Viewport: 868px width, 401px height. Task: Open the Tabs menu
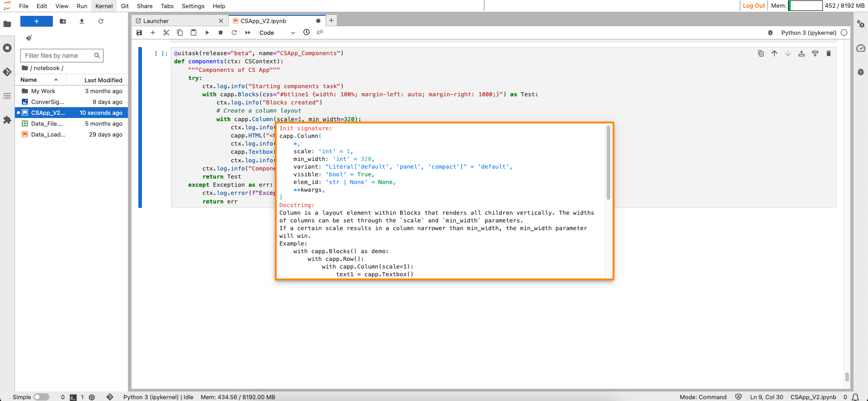click(167, 6)
